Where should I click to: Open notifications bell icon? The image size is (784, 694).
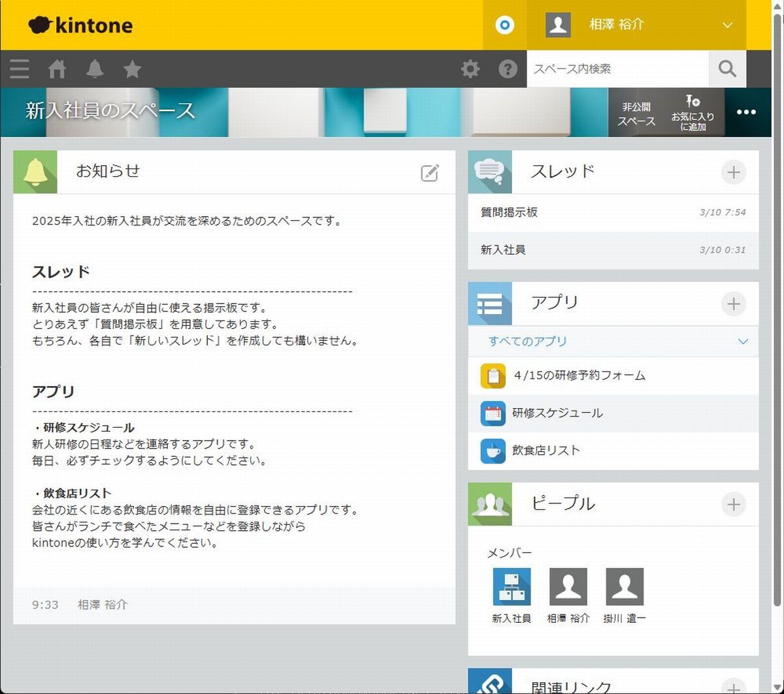(95, 69)
